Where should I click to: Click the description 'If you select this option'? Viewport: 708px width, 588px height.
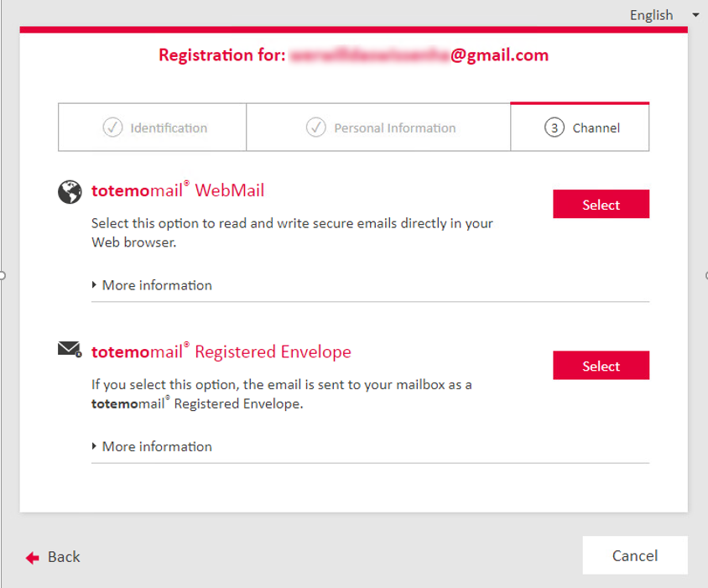282,393
